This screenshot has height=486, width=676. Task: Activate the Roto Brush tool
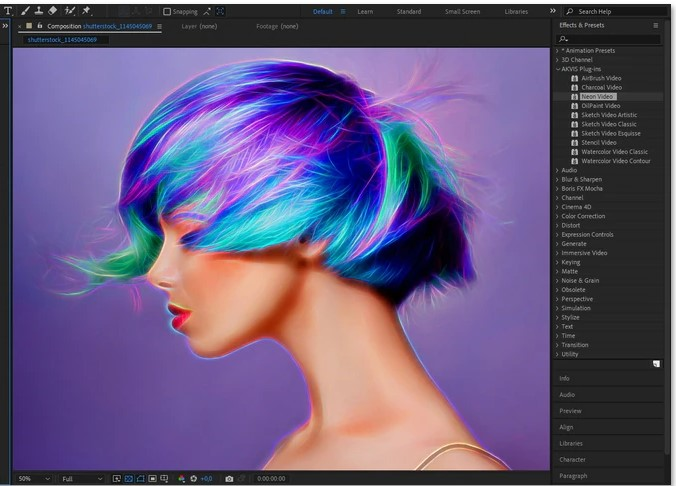[x=70, y=11]
